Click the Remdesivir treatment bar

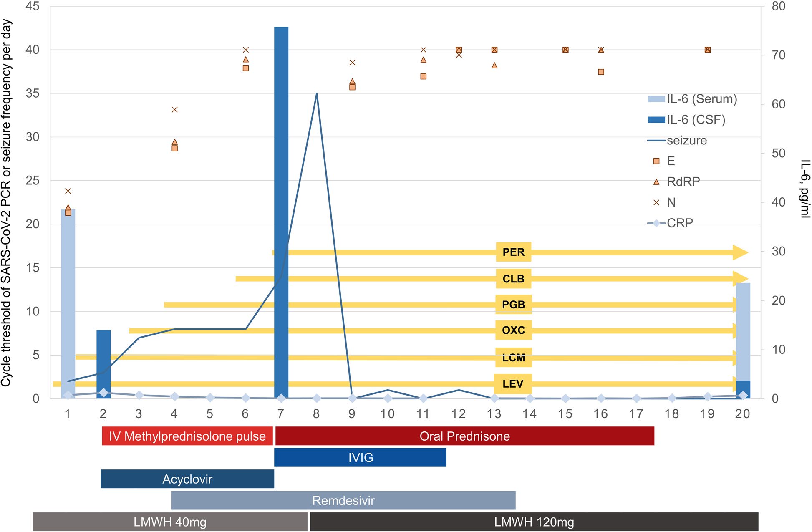coord(343,500)
